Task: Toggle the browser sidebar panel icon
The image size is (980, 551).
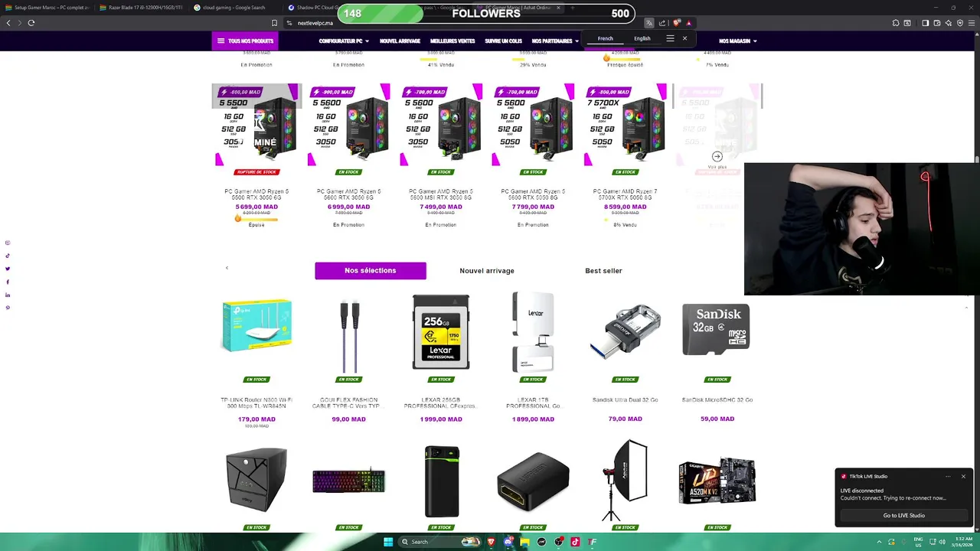Action: 925,23
